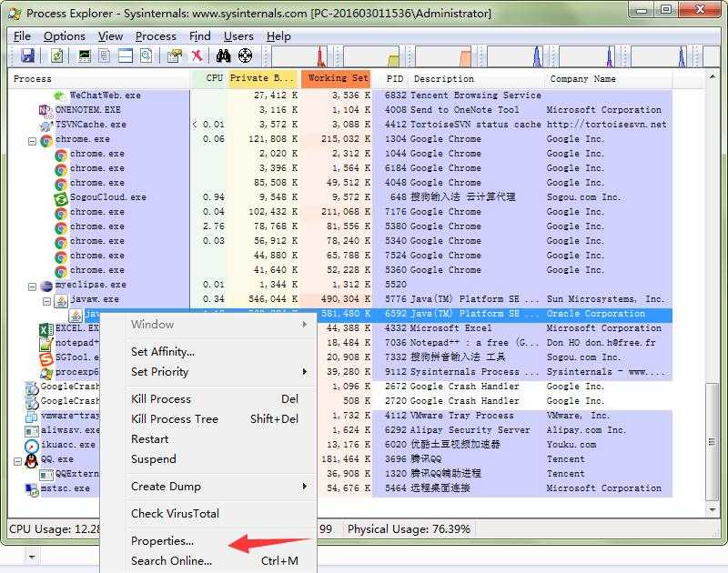Sort by the Working Set column header
728x573 pixels.
(337, 79)
